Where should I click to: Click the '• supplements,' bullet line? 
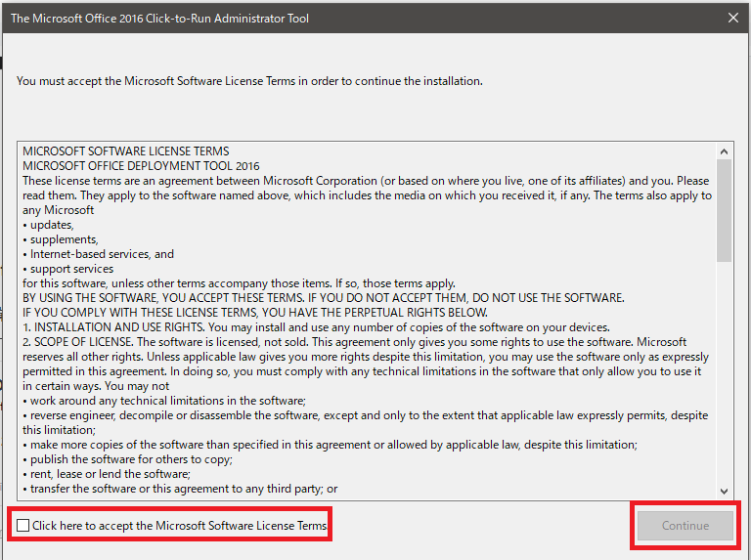(x=61, y=239)
